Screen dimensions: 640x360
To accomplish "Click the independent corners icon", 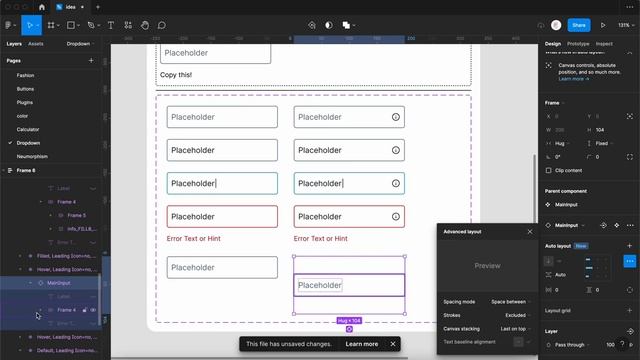I will click(x=630, y=157).
